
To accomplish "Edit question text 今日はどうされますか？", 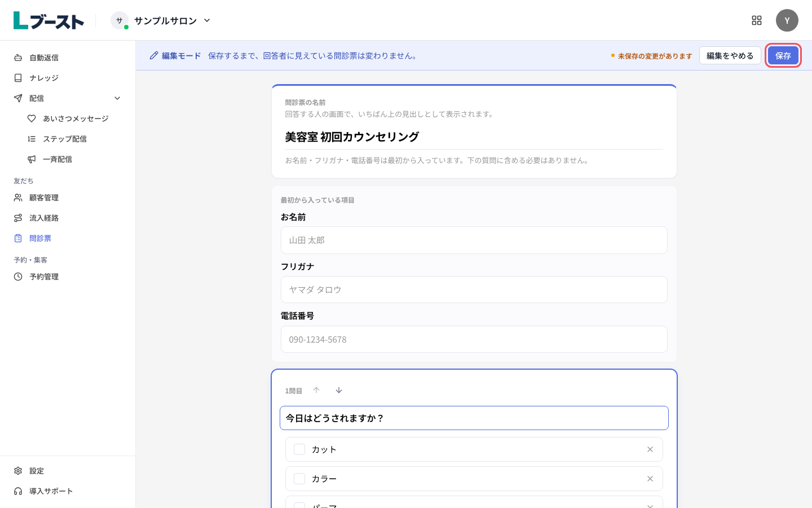I will tap(474, 418).
